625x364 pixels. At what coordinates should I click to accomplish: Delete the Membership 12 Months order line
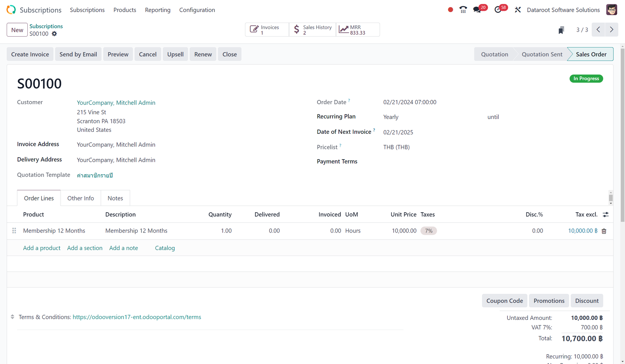604,231
